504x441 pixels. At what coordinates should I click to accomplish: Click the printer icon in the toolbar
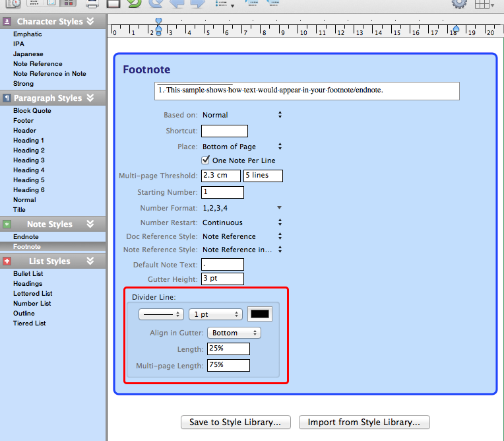coord(93,3)
